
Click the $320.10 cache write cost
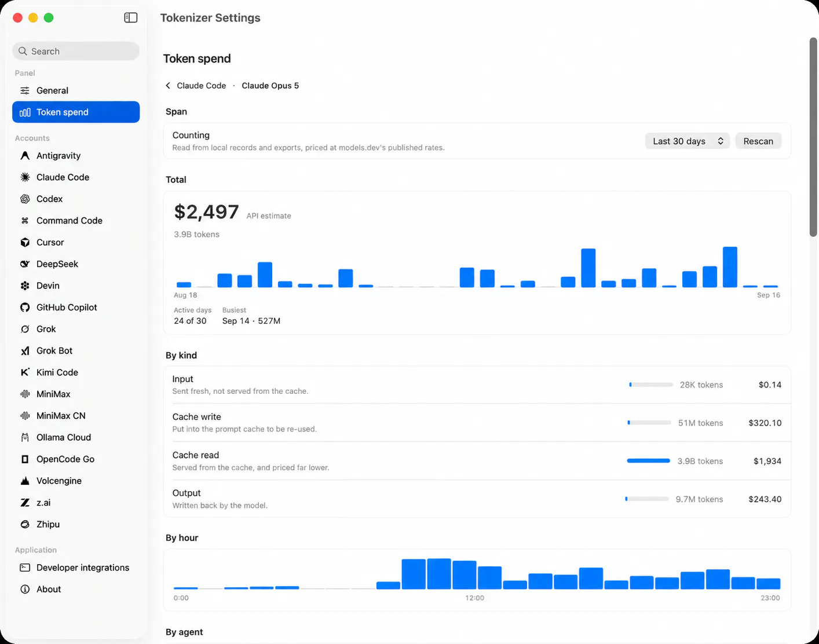[x=765, y=423]
